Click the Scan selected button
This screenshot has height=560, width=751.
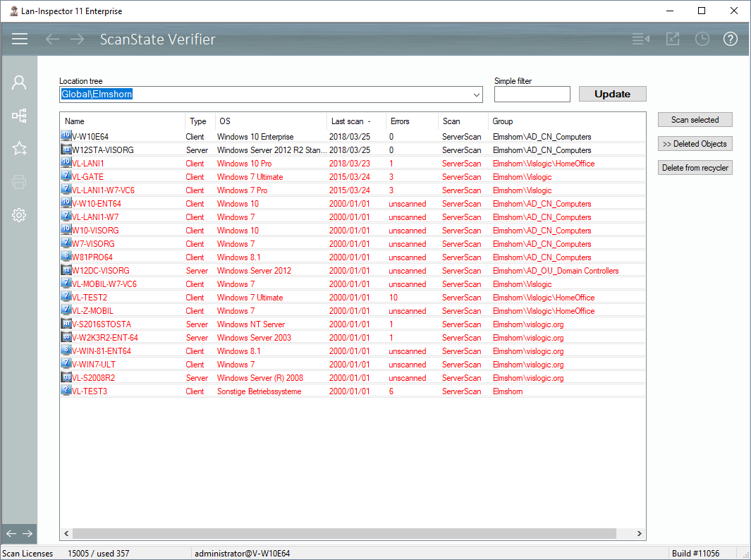pos(695,120)
